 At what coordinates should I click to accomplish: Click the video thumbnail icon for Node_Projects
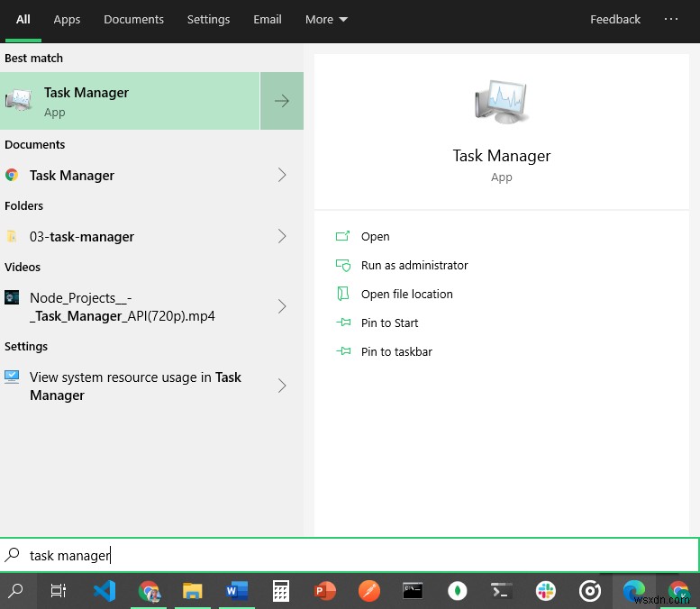coord(12,297)
